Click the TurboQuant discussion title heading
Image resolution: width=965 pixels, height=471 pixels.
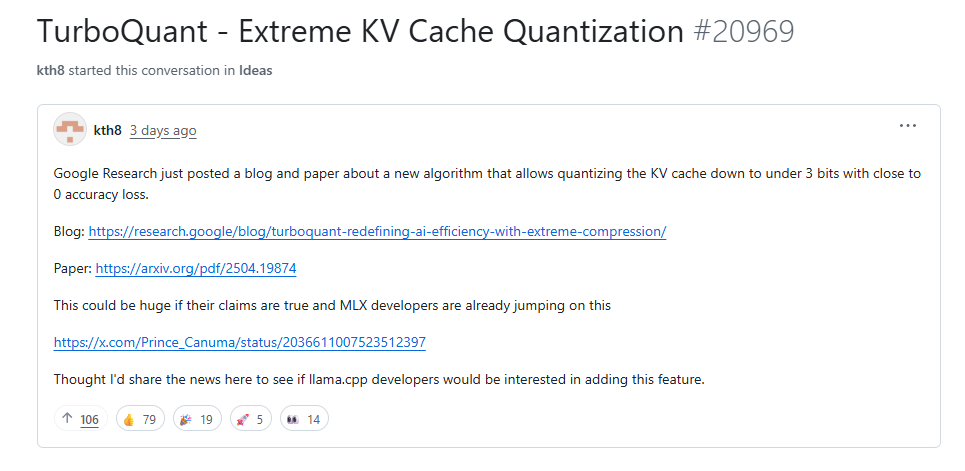click(x=360, y=31)
